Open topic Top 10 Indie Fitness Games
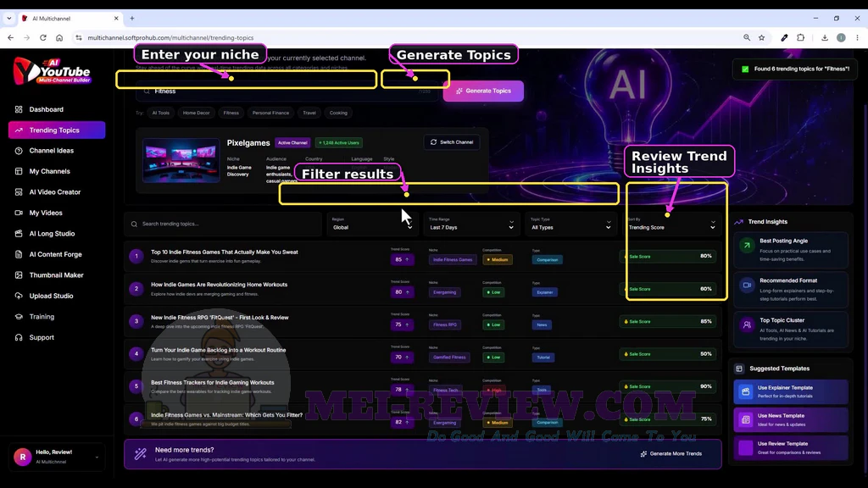868x488 pixels. 224,252
